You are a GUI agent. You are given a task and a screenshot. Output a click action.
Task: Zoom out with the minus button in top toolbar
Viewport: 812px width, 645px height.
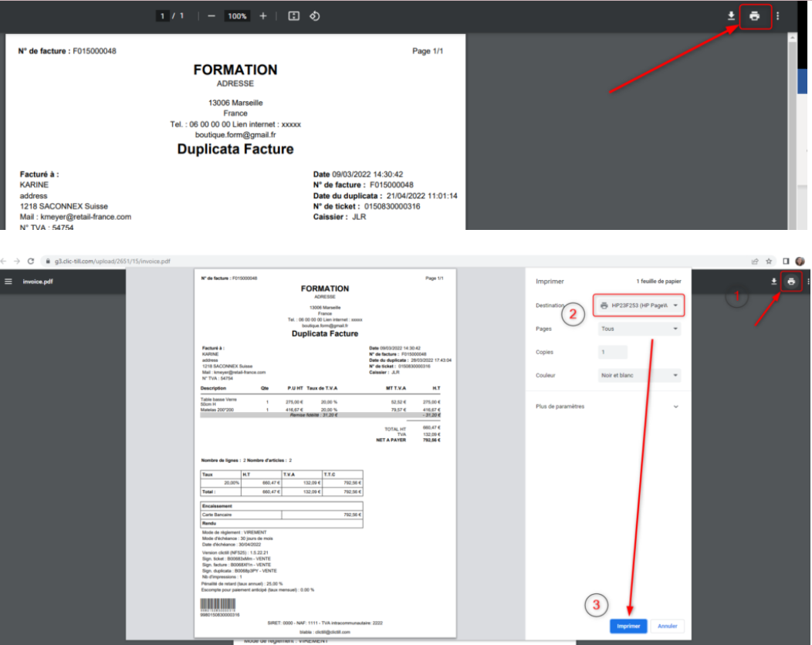(211, 16)
